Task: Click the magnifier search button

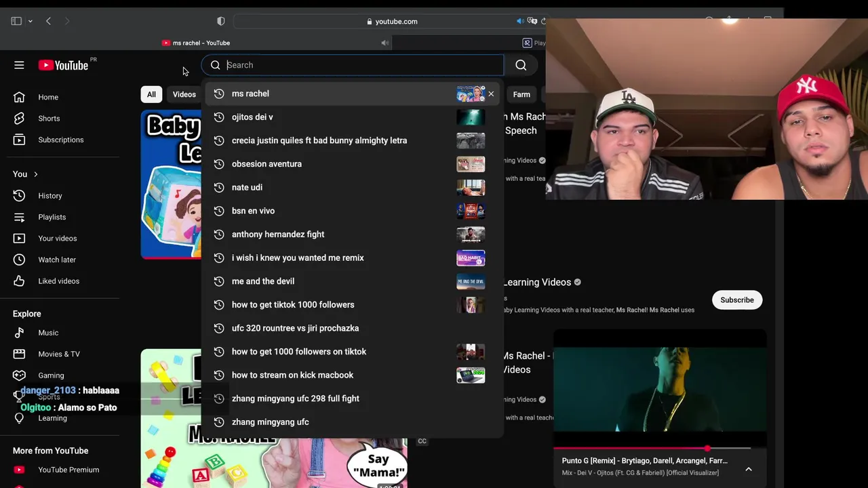Action: coord(521,65)
